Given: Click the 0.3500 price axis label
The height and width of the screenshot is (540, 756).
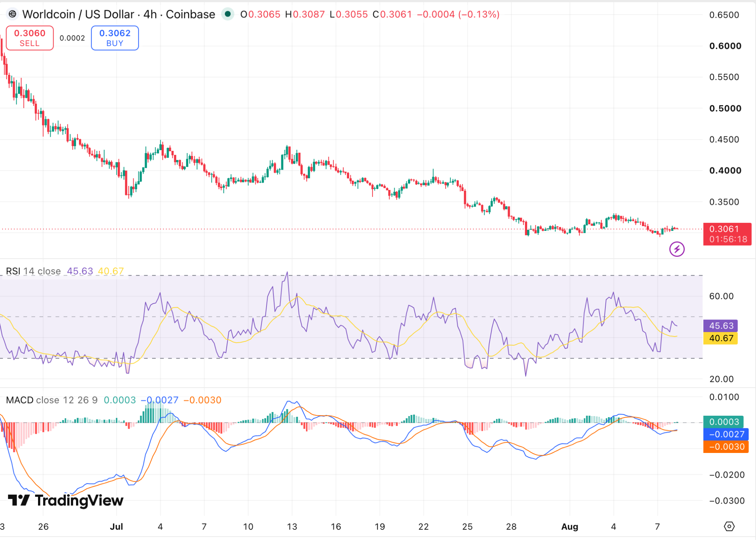Looking at the screenshot, I should tap(724, 202).
